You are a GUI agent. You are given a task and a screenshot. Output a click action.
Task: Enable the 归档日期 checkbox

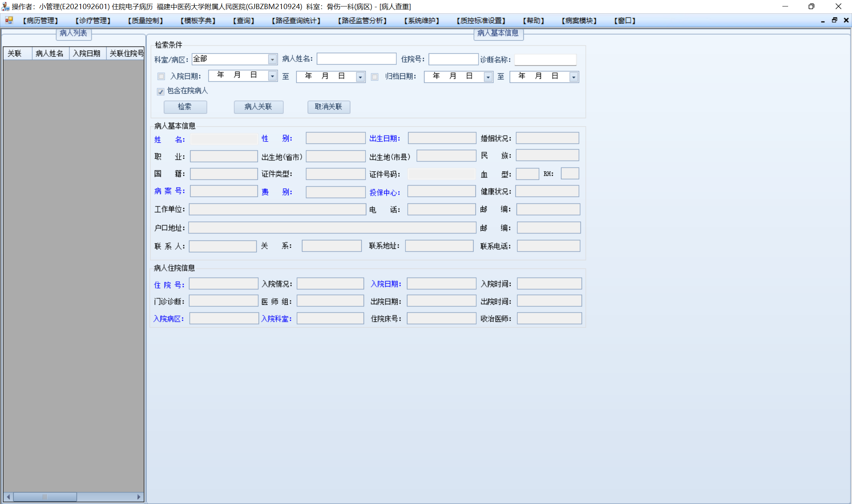(x=375, y=77)
